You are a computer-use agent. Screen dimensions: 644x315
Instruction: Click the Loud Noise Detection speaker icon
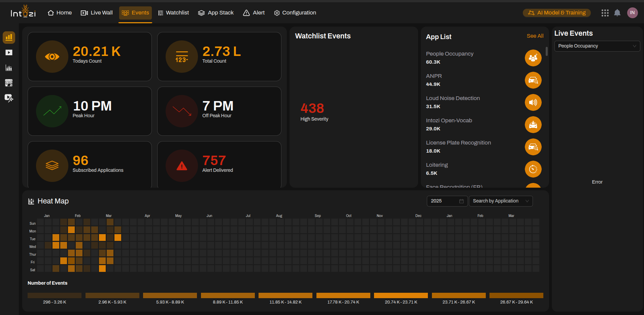tap(533, 102)
